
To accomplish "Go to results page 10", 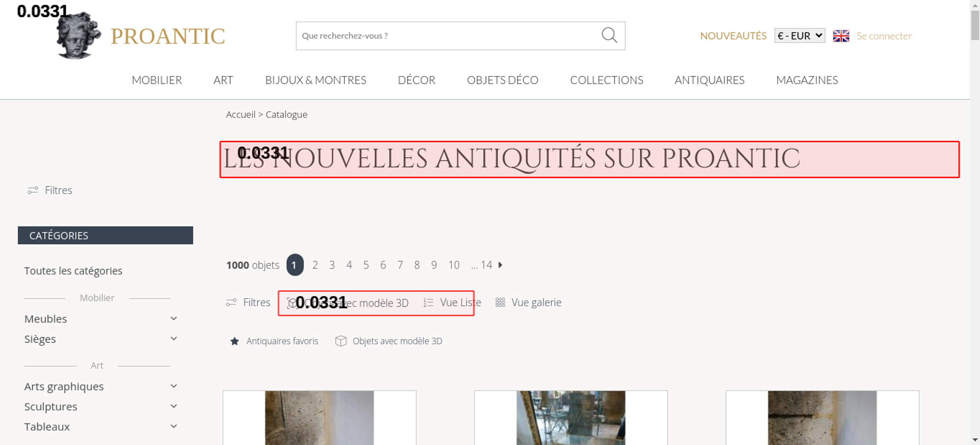I will [x=454, y=265].
